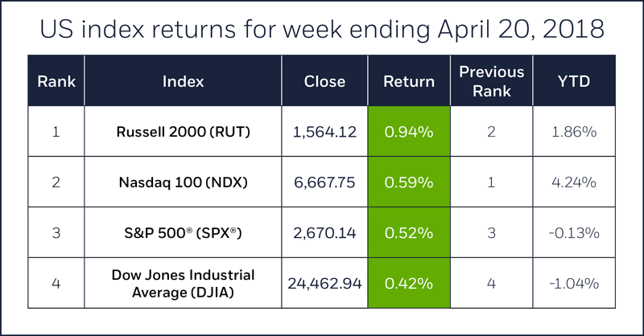This screenshot has height=336, width=644.
Task: Click the 4.24% YTD value
Action: pyautogui.click(x=574, y=182)
